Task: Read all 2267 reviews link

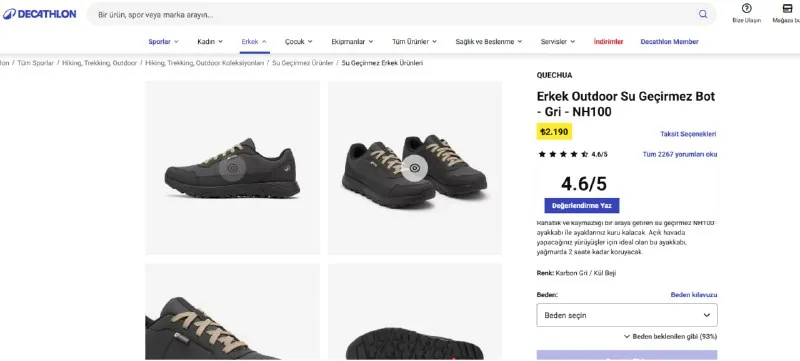Action: pos(680,154)
